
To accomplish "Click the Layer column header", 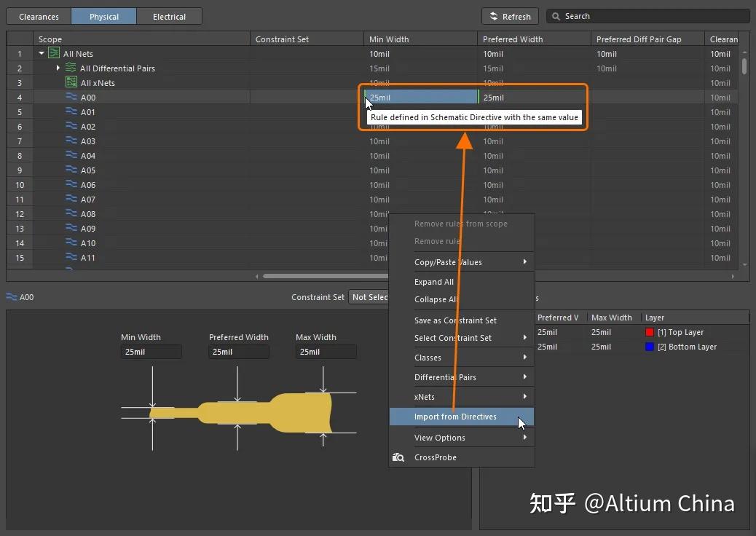I will click(695, 318).
